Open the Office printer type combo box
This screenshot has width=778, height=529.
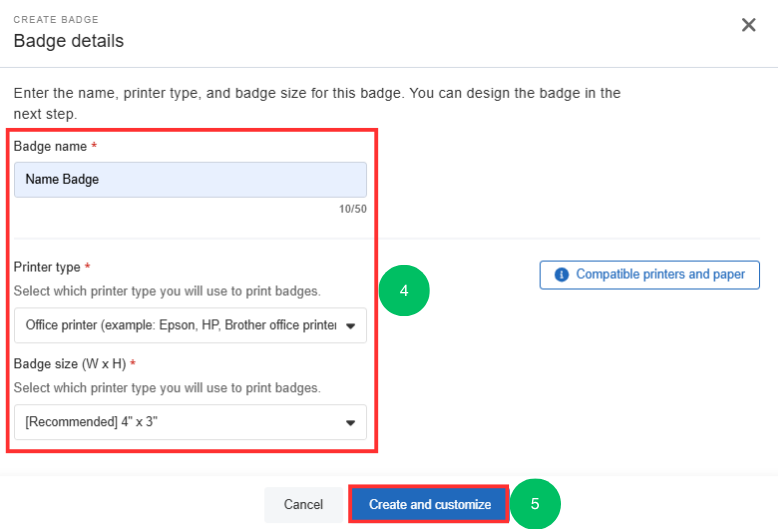(191, 326)
